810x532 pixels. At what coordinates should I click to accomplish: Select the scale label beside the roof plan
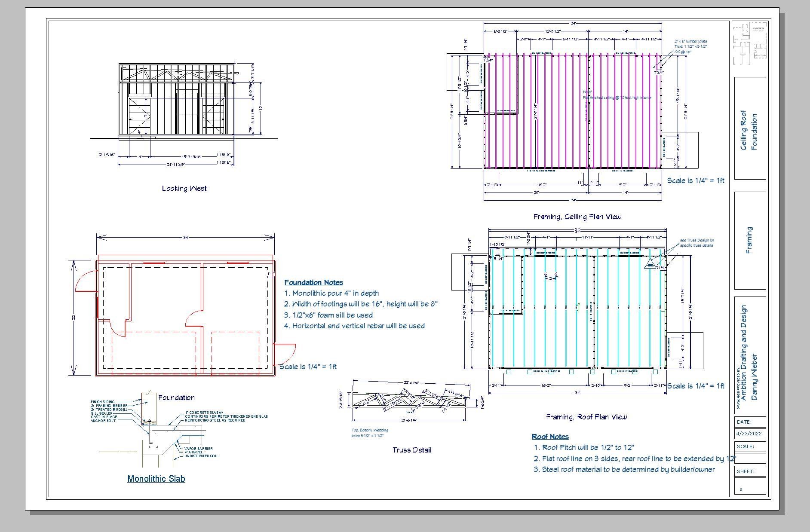tap(696, 386)
